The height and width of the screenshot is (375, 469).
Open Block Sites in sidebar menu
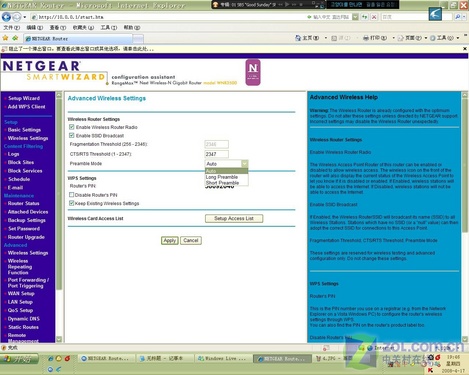tap(21, 162)
